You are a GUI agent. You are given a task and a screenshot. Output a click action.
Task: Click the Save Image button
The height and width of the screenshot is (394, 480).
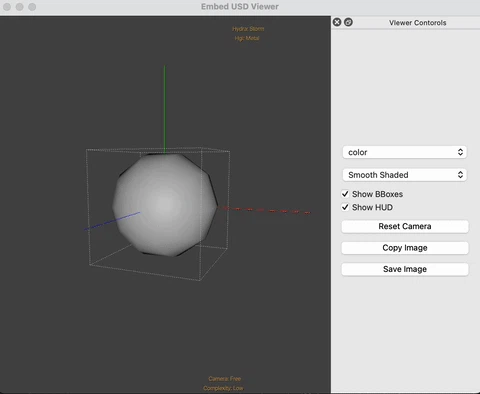click(405, 269)
